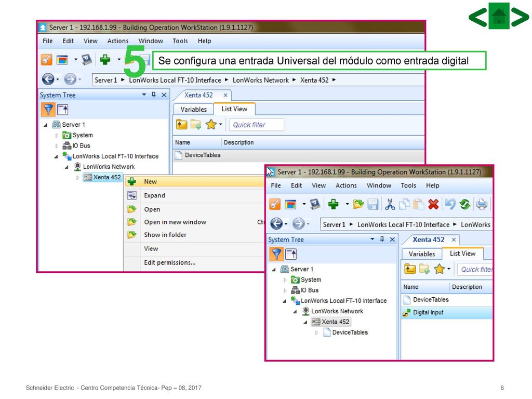
Task: Switch to Variables tab in the back window
Action: 193,109
